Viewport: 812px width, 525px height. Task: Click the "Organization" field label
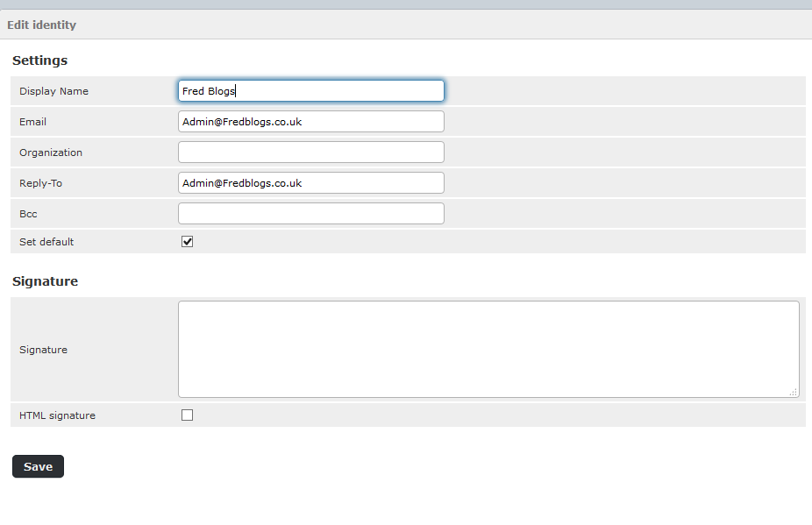[x=51, y=153]
